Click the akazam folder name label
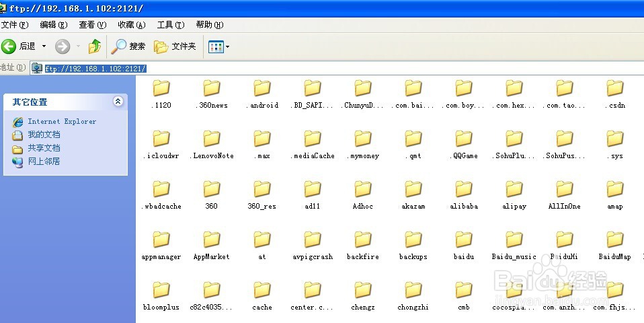The image size is (644, 323). [413, 207]
